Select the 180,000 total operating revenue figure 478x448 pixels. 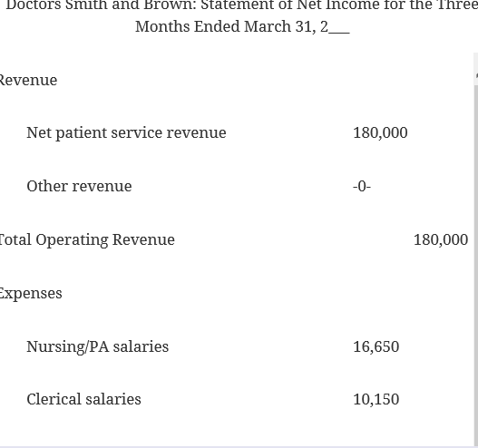[x=441, y=239]
